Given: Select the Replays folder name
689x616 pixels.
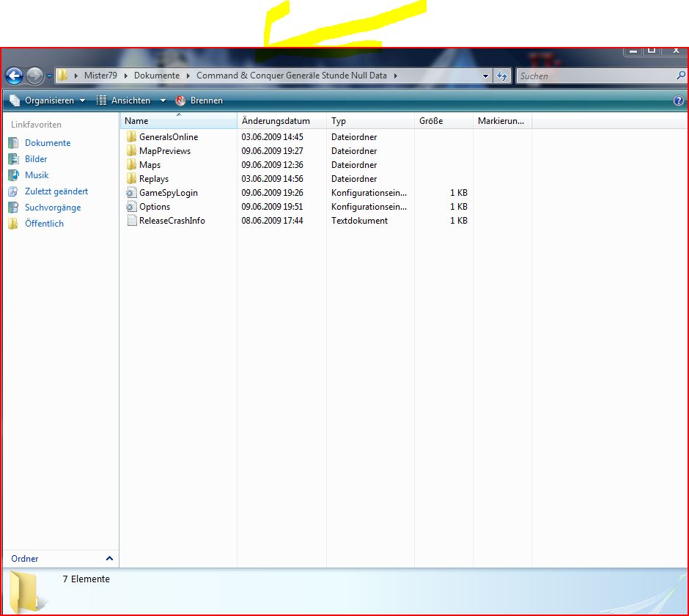Looking at the screenshot, I should tap(154, 178).
